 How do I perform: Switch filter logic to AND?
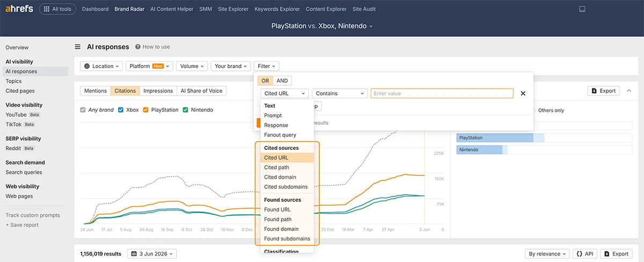coord(282,81)
